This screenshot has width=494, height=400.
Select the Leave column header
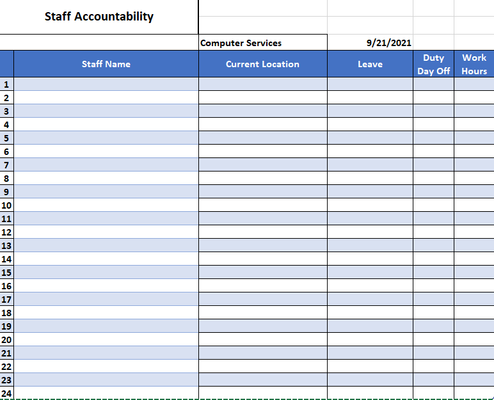(370, 64)
